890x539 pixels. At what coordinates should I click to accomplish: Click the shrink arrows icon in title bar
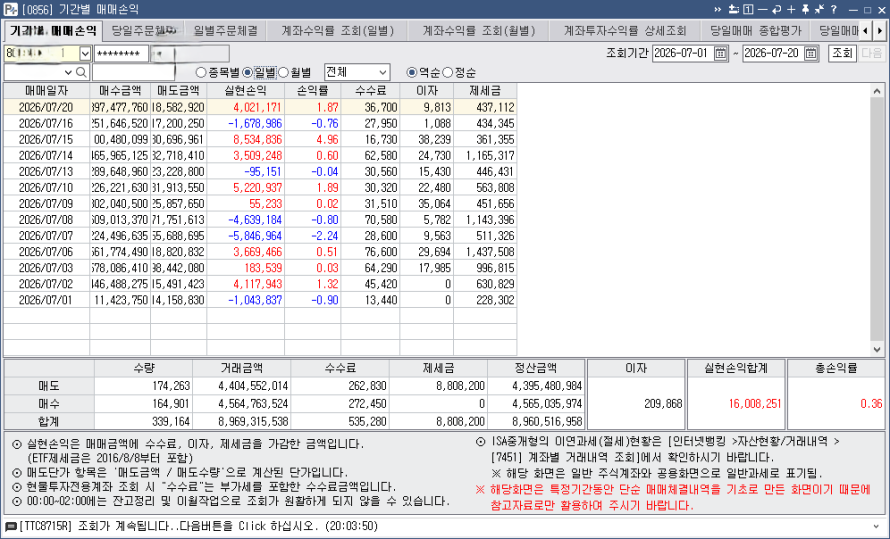819,10
